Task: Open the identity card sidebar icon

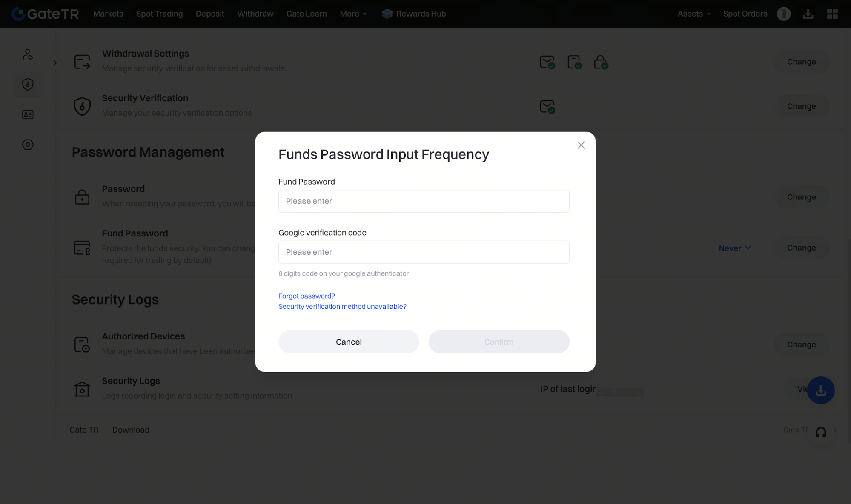Action: point(28,114)
